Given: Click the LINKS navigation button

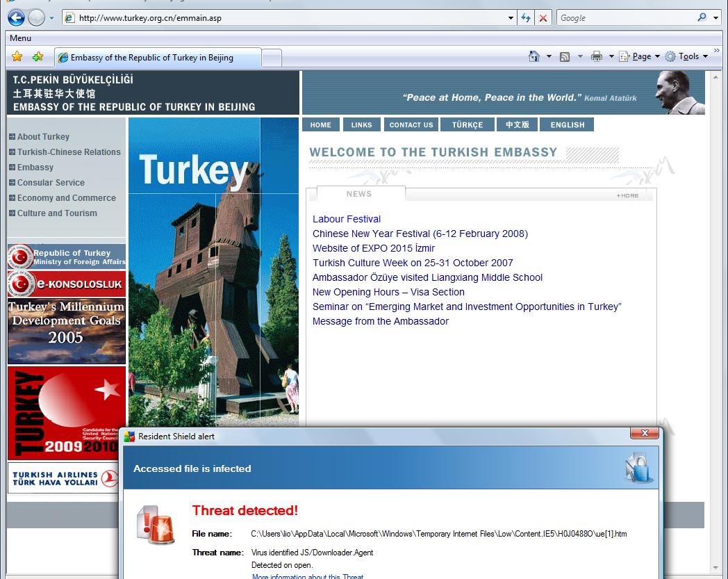Looking at the screenshot, I should (362, 124).
